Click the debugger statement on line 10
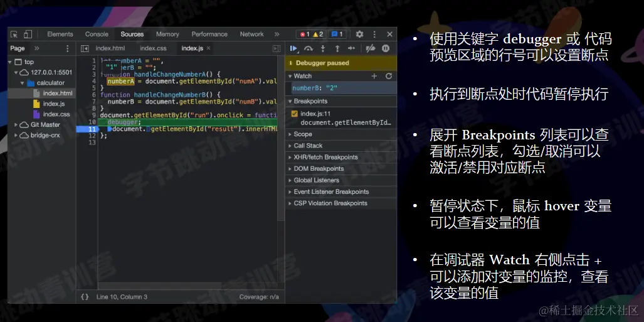The width and height of the screenshot is (644, 322). pos(124,122)
